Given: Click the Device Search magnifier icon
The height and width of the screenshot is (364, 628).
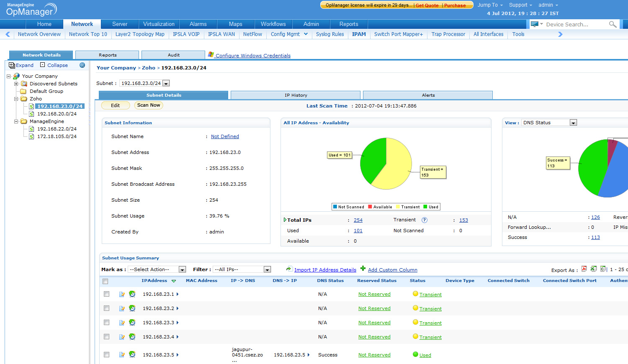Looking at the screenshot, I should click(613, 24).
